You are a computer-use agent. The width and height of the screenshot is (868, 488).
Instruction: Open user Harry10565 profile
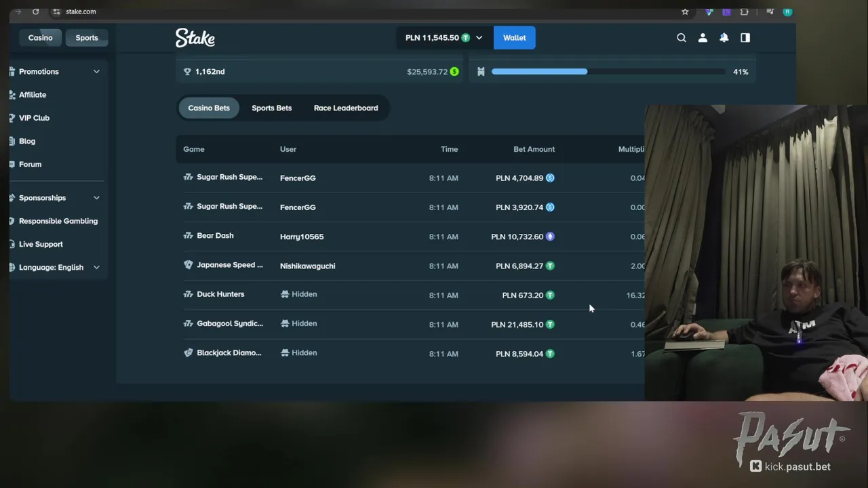pyautogui.click(x=302, y=237)
